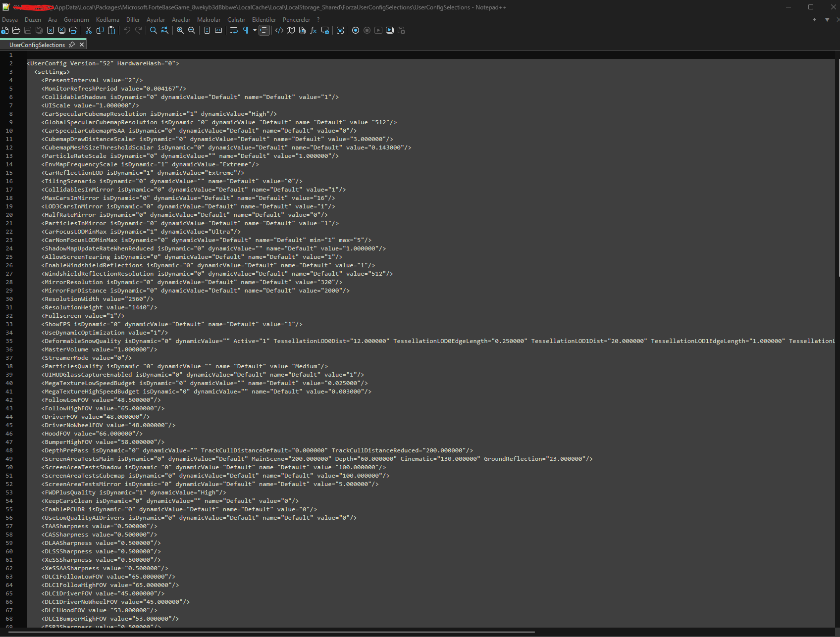Open the Araçlar menu
Image resolution: width=840 pixels, height=637 pixels.
pos(181,20)
